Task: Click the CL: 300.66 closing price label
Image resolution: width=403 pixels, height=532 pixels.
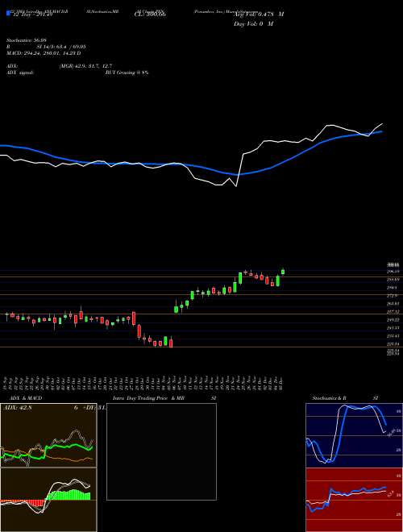Action: point(148,15)
